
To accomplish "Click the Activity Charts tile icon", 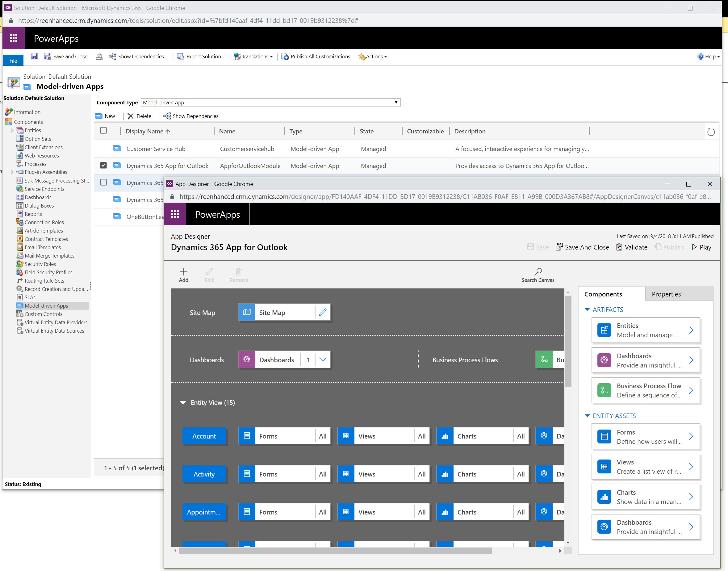I will (x=445, y=474).
